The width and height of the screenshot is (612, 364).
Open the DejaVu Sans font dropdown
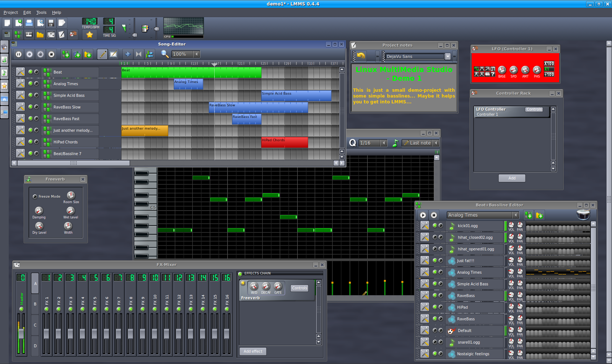pyautogui.click(x=448, y=56)
